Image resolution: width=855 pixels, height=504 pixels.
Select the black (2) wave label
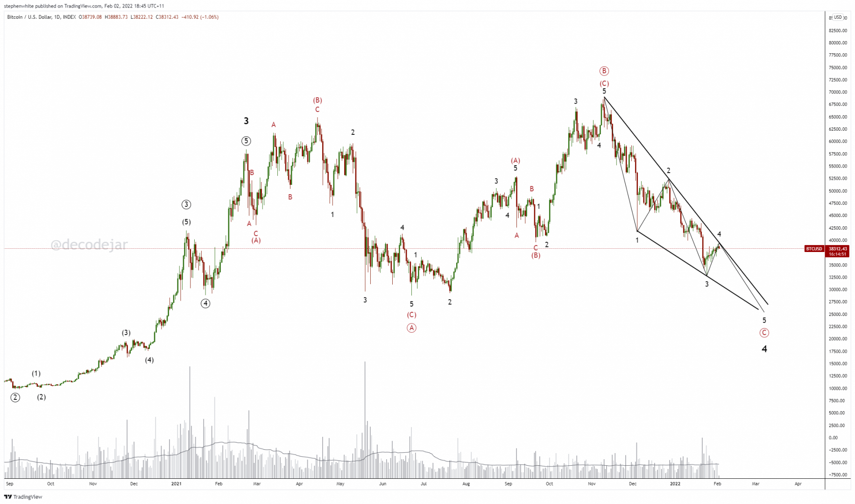coord(42,397)
